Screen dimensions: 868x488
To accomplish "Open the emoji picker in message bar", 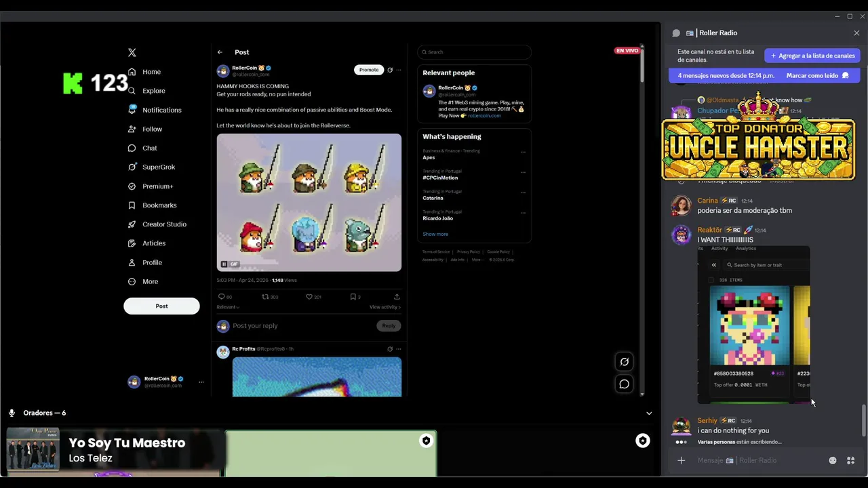I will pyautogui.click(x=833, y=461).
